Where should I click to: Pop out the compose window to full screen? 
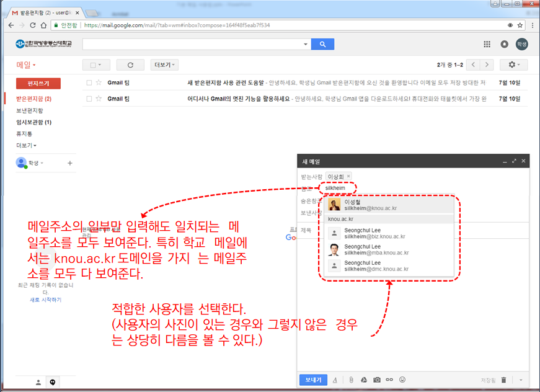[514, 161]
